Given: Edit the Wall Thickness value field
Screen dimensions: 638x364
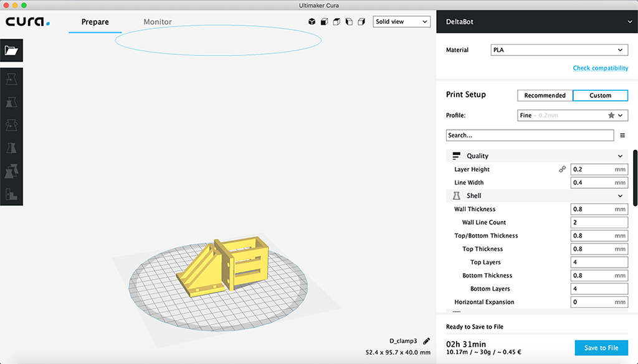Looking at the screenshot, I should click(599, 209).
